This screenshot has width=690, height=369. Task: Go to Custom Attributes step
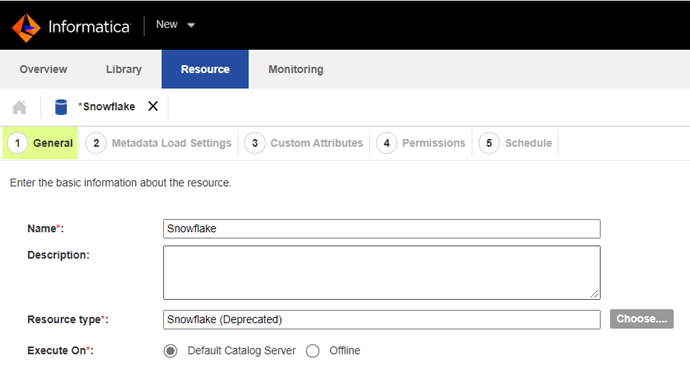pyautogui.click(x=304, y=143)
